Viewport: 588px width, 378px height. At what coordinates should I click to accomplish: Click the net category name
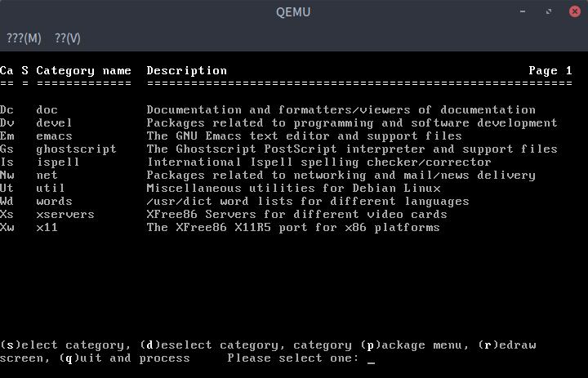(47, 176)
